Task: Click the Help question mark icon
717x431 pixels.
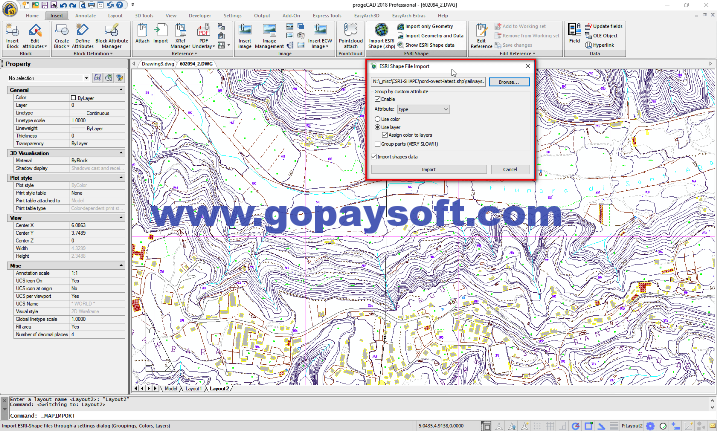Action: [x=119, y=5]
